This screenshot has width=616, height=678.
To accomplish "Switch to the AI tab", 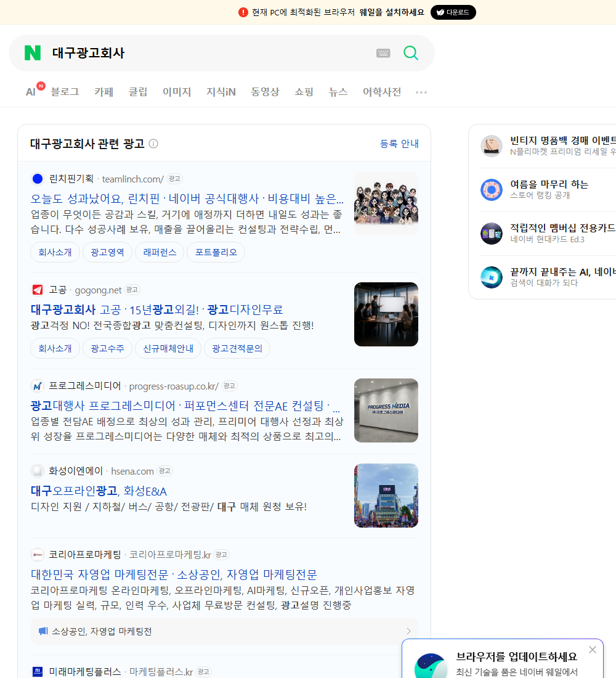I will (x=31, y=92).
